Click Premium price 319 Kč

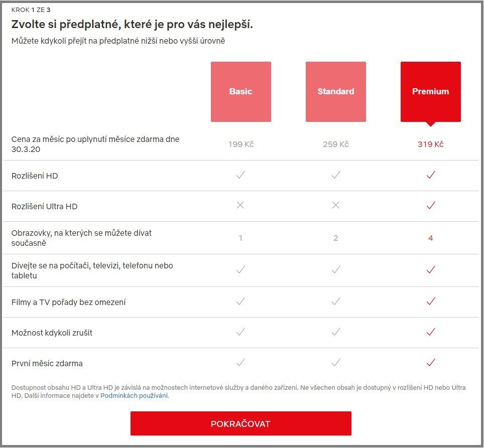pyautogui.click(x=430, y=144)
